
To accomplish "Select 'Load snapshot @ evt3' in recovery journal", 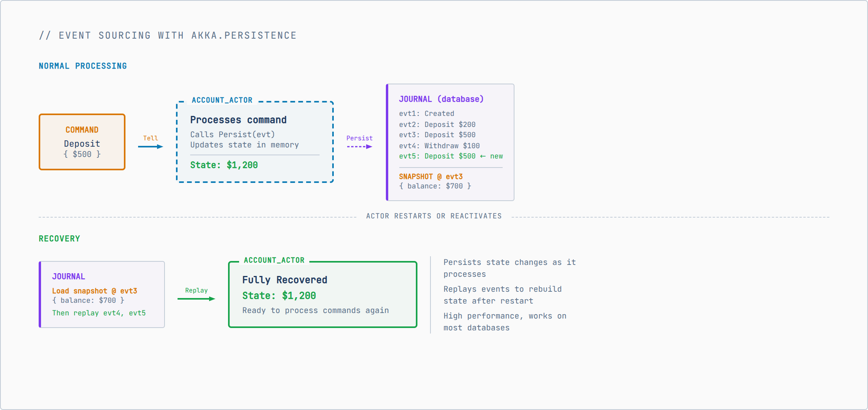I will (x=95, y=291).
